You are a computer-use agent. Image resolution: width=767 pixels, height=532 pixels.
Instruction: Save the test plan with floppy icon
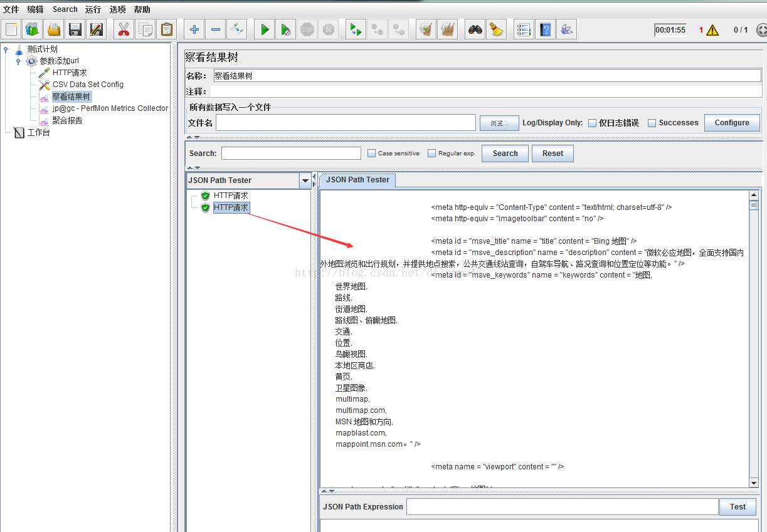click(75, 29)
